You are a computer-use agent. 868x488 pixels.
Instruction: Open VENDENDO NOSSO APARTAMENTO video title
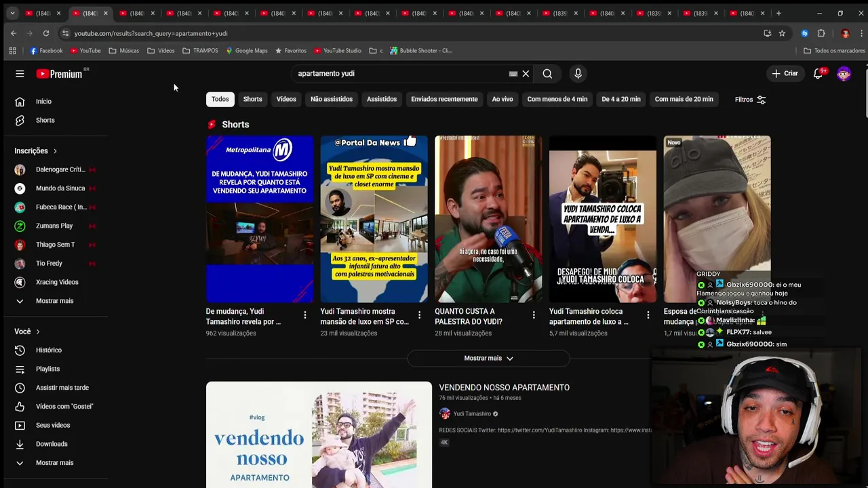click(x=504, y=388)
